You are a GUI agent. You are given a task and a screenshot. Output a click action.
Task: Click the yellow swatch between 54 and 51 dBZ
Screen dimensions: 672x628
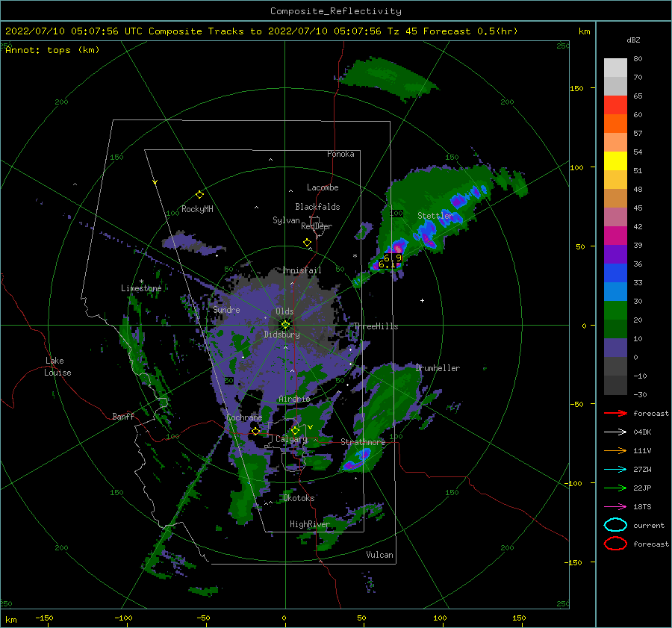point(615,161)
